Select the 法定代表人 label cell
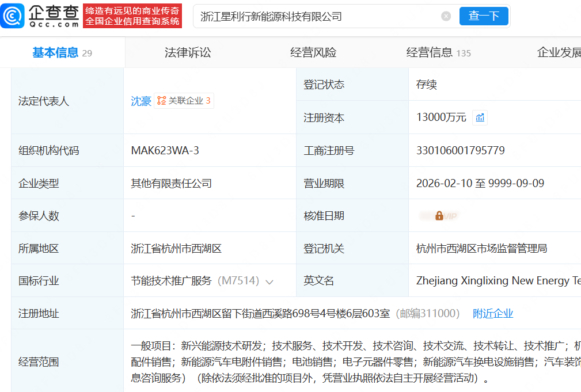 click(x=67, y=101)
